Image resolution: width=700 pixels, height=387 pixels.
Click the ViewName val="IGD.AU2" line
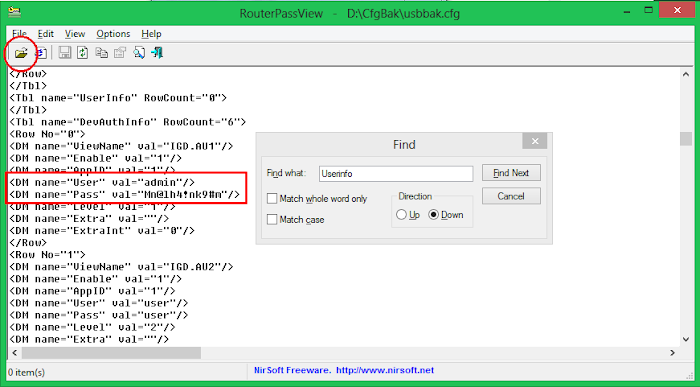121,266
